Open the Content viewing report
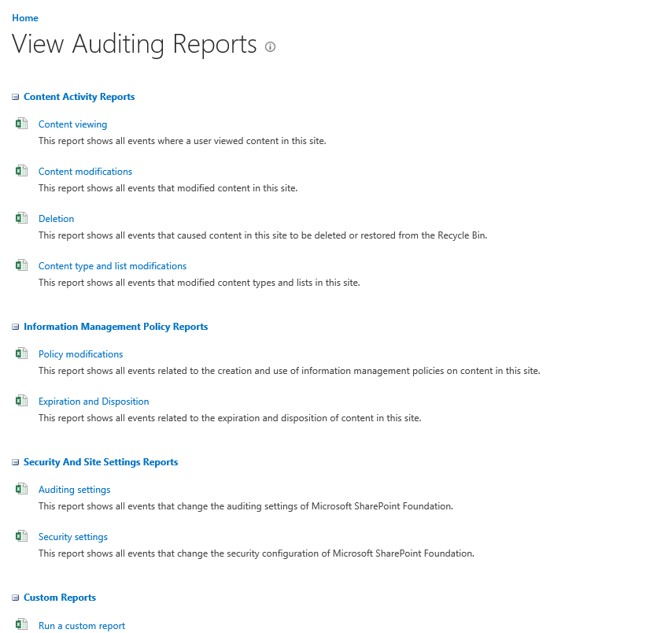 point(72,124)
